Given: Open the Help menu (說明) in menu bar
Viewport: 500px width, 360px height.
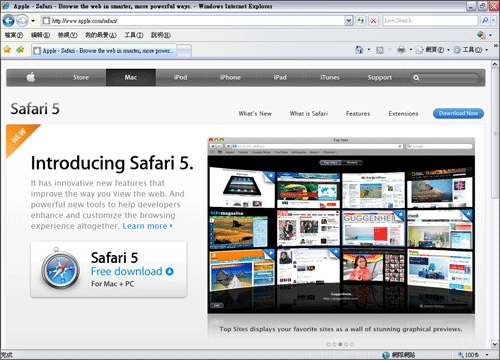Looking at the screenshot, I should coord(161,35).
